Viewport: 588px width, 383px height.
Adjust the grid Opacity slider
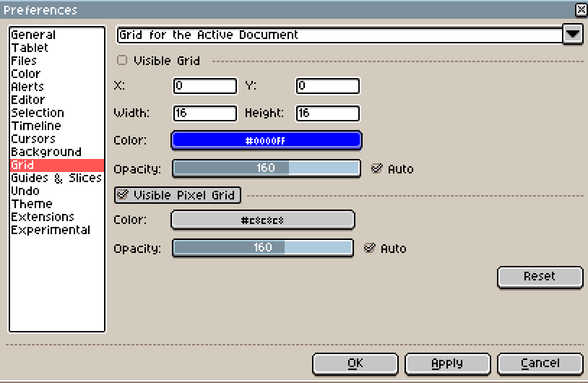266,168
